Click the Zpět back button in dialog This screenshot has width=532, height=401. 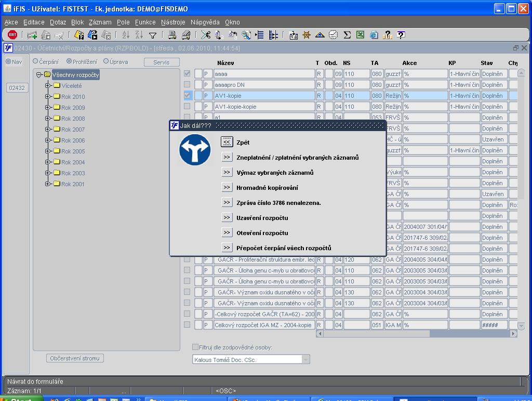pos(227,142)
